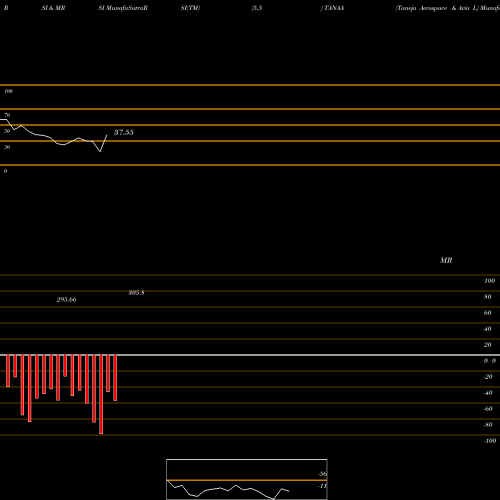
Task: Click the RSI line's lowest dip point
Action: (100, 152)
